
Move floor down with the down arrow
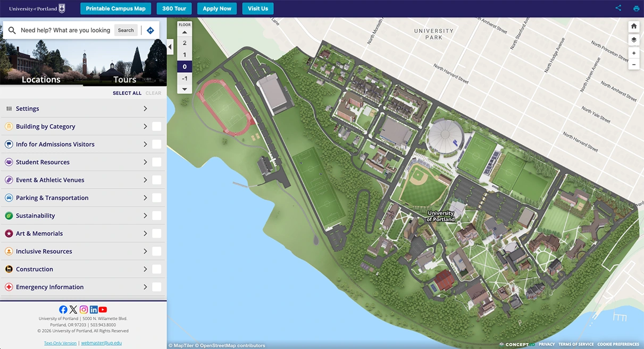185,89
